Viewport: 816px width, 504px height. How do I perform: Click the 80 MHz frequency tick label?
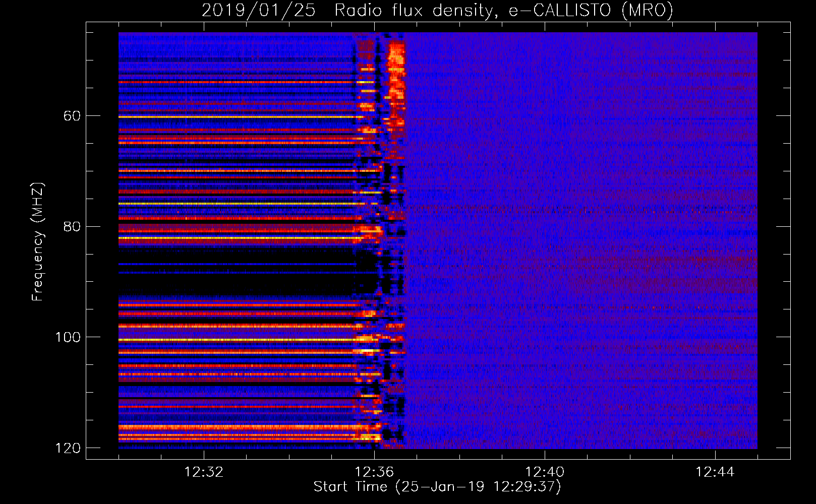point(72,226)
